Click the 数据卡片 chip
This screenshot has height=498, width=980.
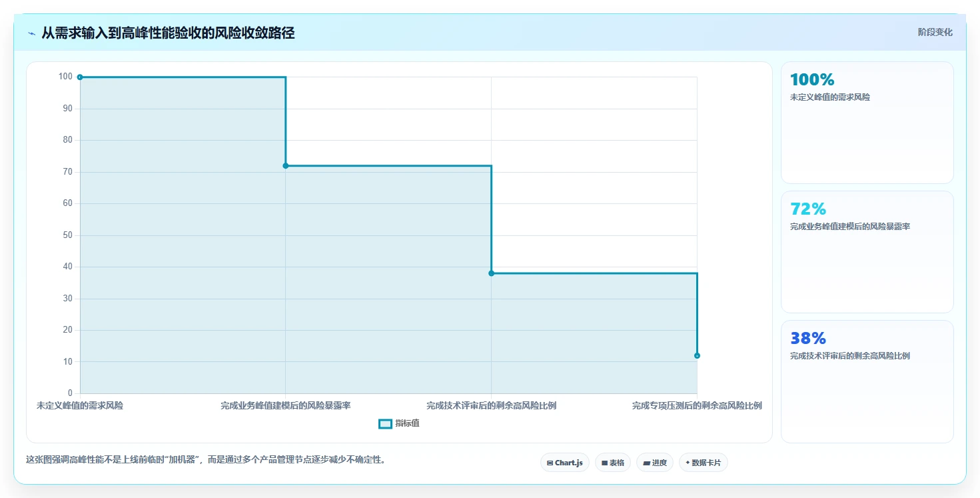click(704, 463)
